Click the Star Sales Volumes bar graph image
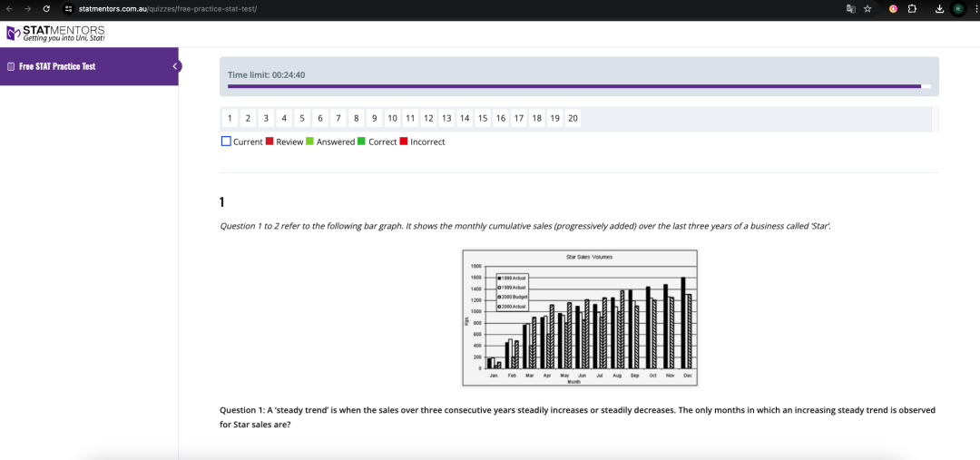This screenshot has height=460, width=980. pos(579,318)
